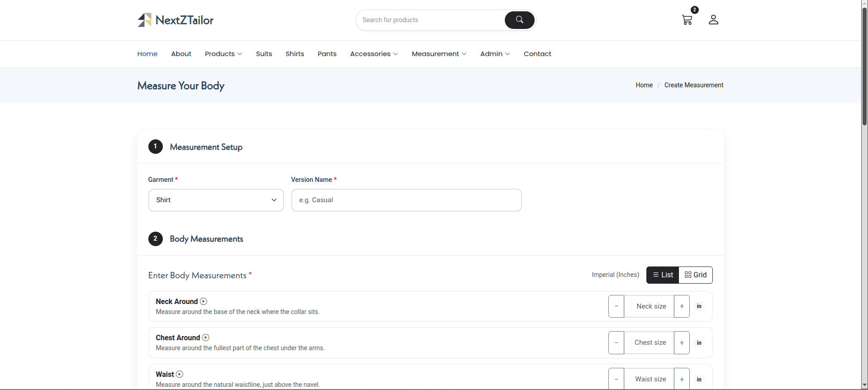Decrease Neck size with minus button
Viewport: 868px width, 390px height.
[x=616, y=306]
